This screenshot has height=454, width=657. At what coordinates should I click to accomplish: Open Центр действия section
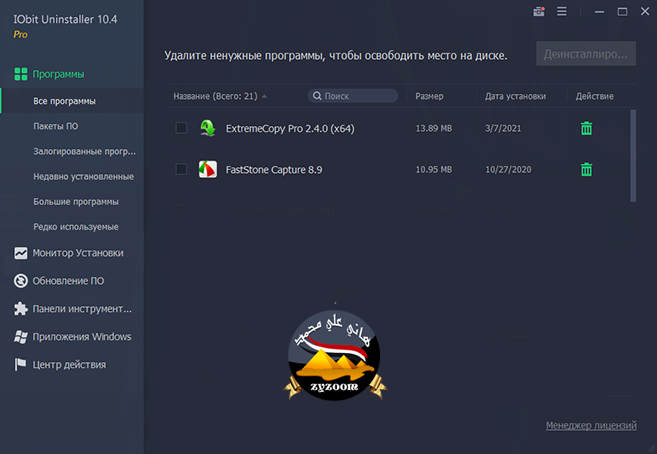[69, 364]
